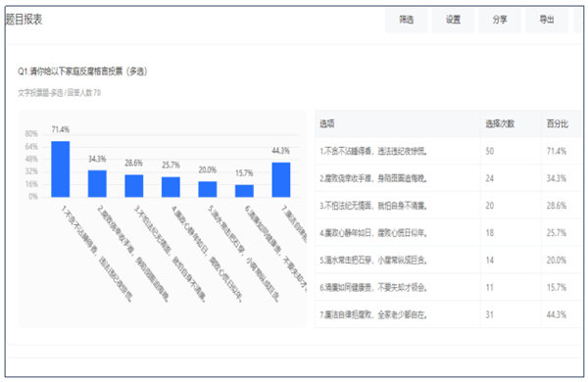Open the 设置 settings button

coord(453,20)
